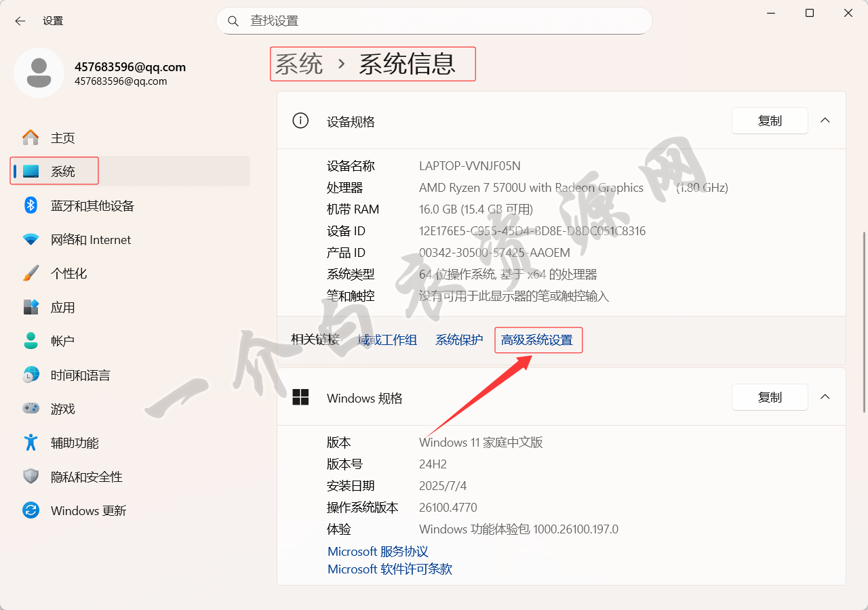Click the Time and language clock icon

pos(31,375)
